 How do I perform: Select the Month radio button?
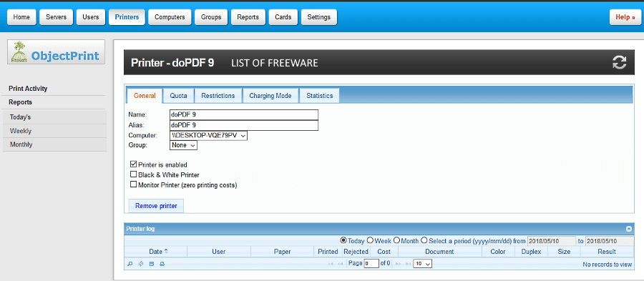[x=396, y=240]
